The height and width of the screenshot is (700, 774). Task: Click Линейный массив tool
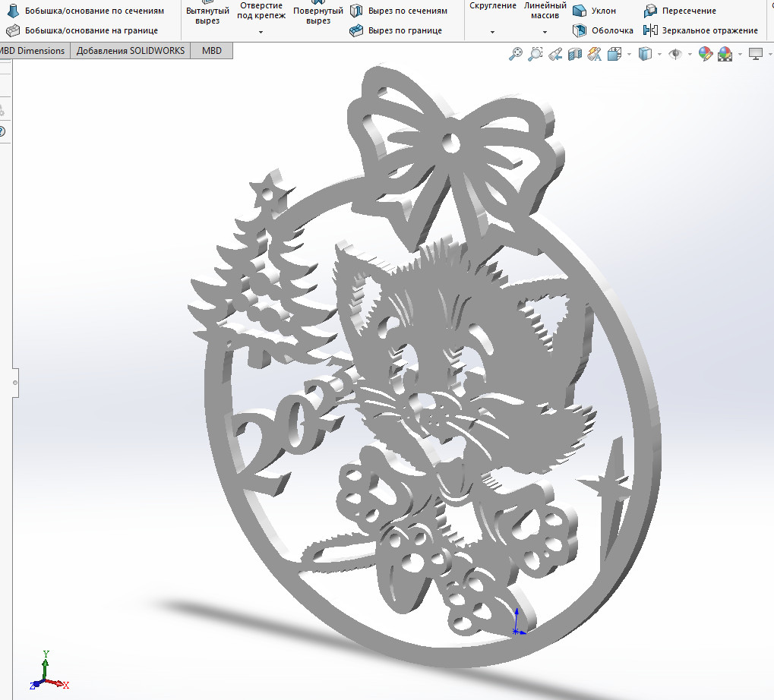545,10
